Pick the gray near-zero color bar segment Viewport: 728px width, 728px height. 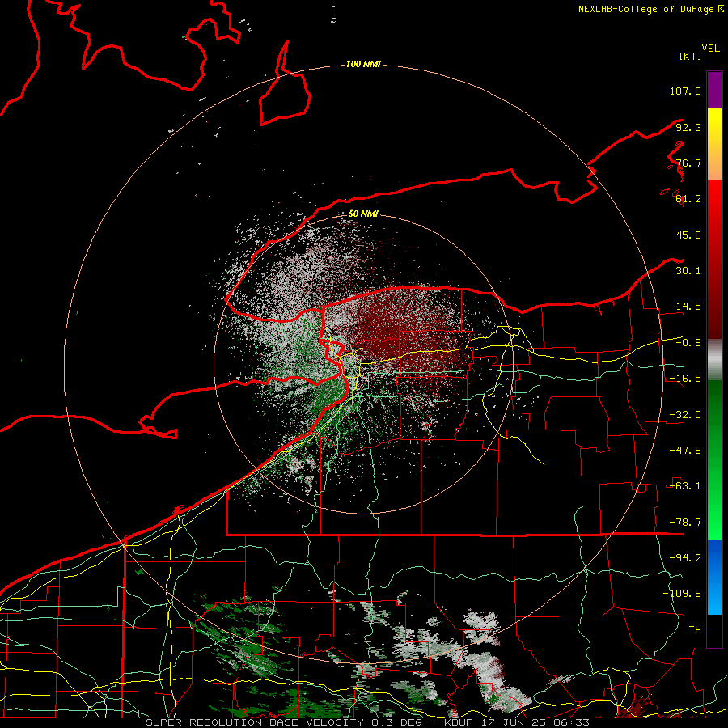coord(714,360)
